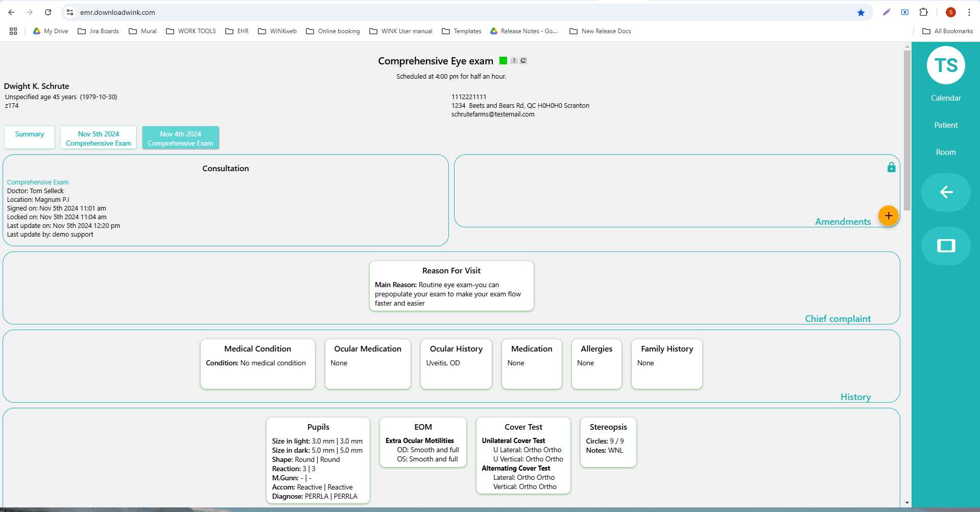Open the Comprehensive Exam link in Consultation
980x512 pixels.
point(38,182)
